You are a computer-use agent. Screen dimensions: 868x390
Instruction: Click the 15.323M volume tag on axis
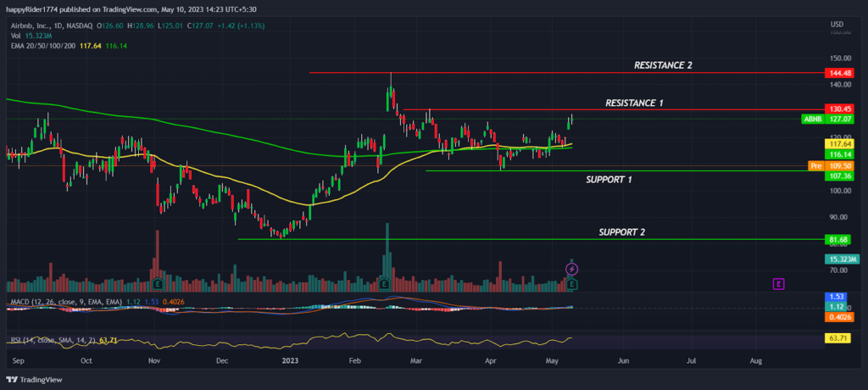point(842,259)
